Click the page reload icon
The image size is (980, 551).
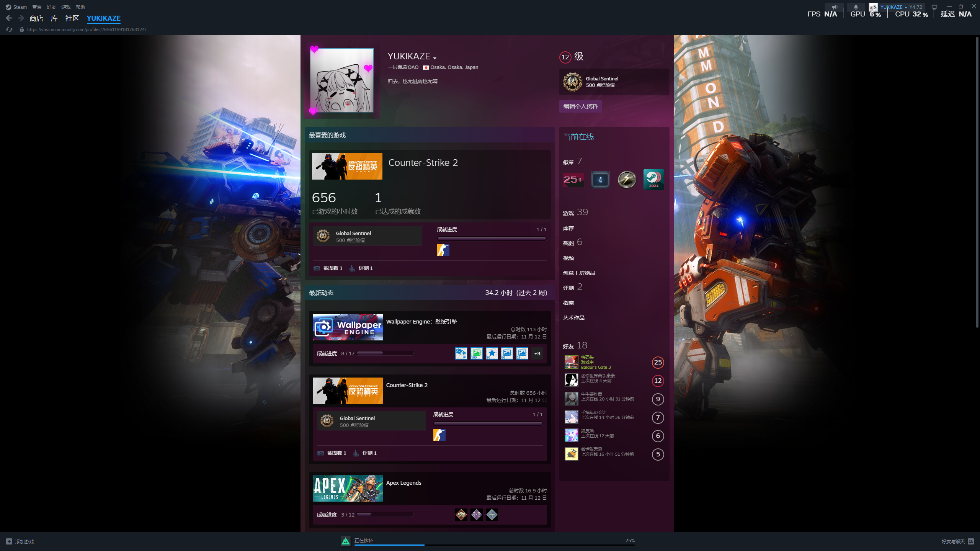click(9, 29)
